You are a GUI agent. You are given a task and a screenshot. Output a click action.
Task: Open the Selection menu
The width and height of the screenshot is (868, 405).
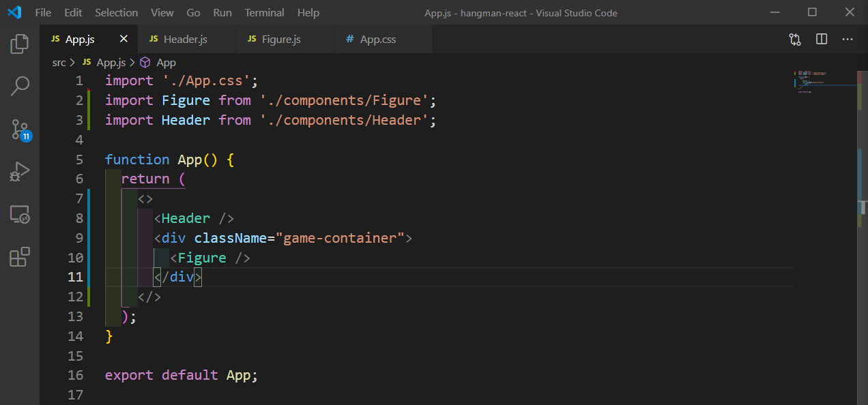pyautogui.click(x=116, y=12)
